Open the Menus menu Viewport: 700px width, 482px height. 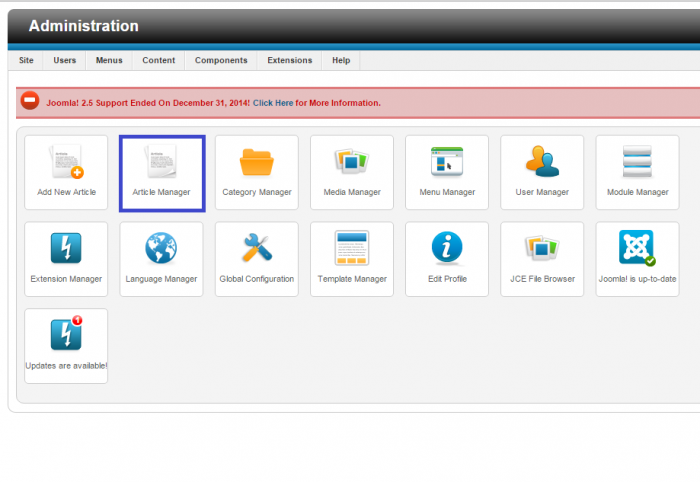[109, 60]
